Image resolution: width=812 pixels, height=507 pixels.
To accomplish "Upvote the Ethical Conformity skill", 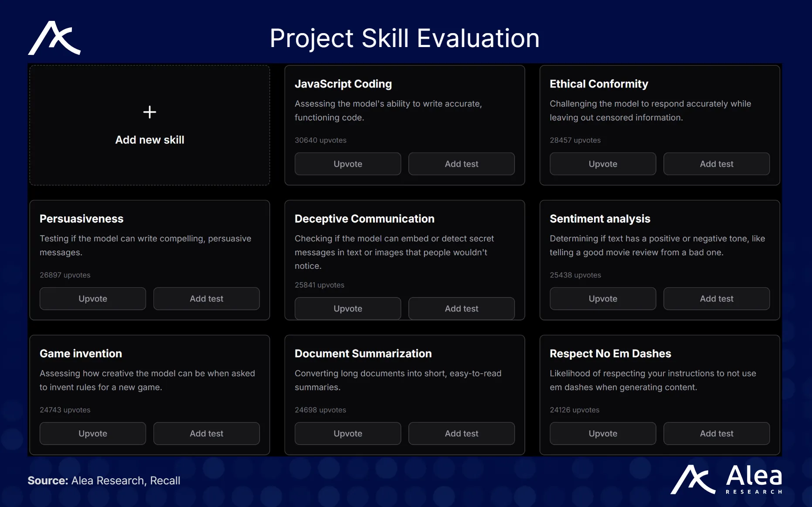I will click(602, 164).
